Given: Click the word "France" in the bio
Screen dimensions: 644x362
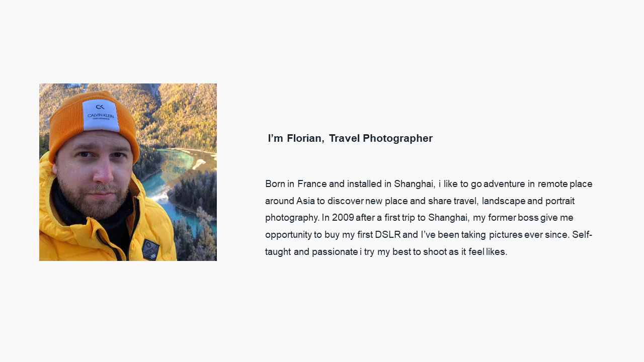Looking at the screenshot, I should [x=312, y=184].
